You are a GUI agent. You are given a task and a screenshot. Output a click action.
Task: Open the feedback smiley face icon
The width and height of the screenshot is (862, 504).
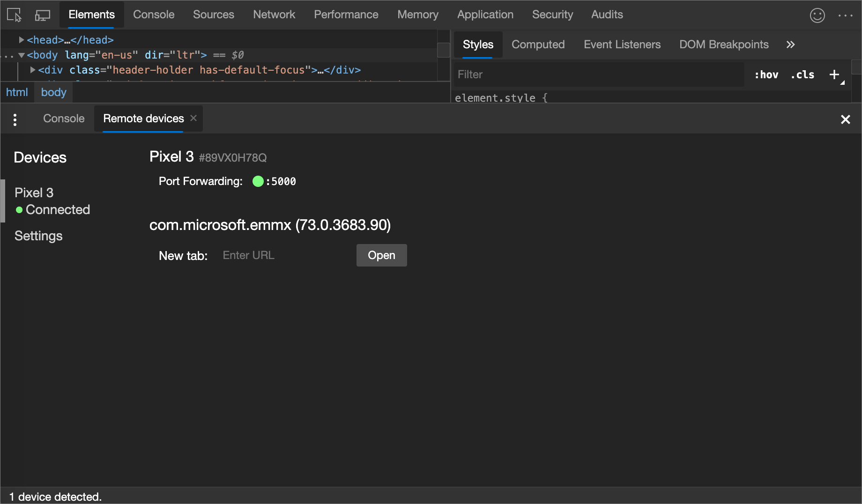point(817,15)
